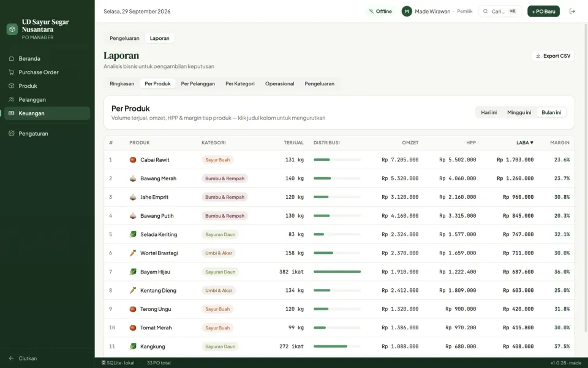Click the 33 PO total status text
This screenshot has width=588, height=368.
tap(159, 362)
